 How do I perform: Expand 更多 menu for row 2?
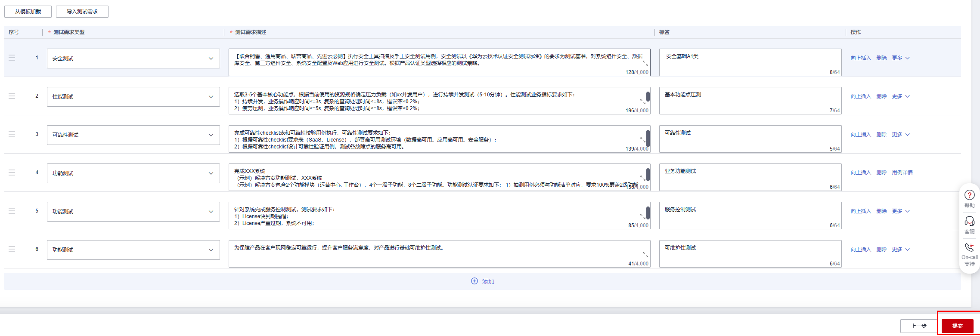click(x=901, y=96)
